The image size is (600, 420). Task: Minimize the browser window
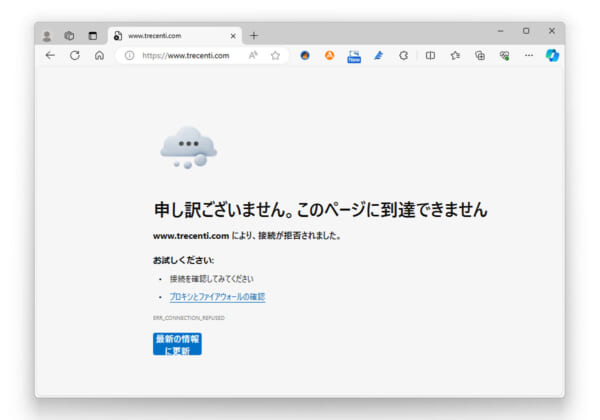pos(501,31)
